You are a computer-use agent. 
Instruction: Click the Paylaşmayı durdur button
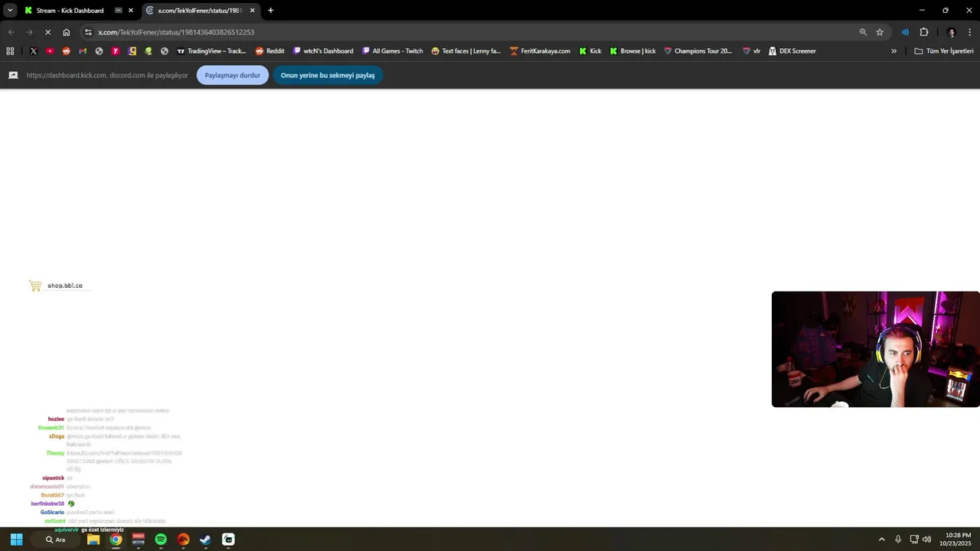pos(233,75)
